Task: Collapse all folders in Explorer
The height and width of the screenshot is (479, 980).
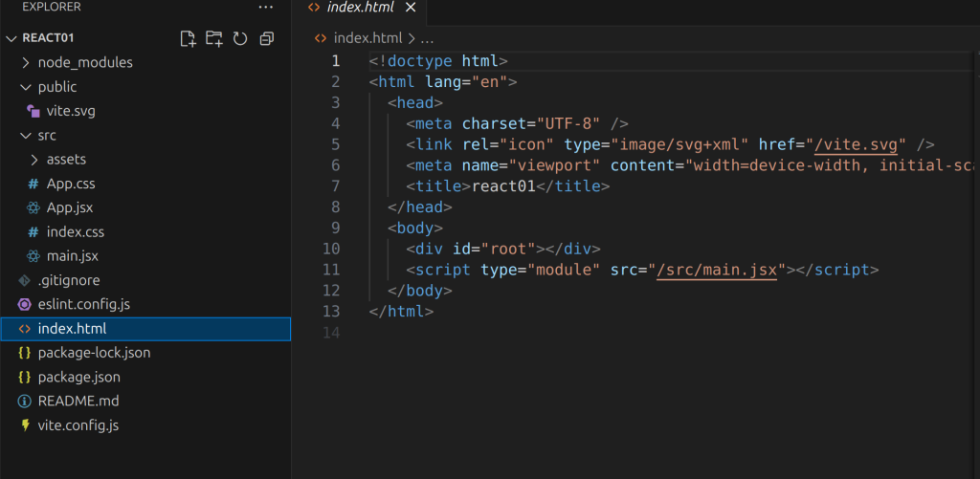Action: (x=267, y=38)
